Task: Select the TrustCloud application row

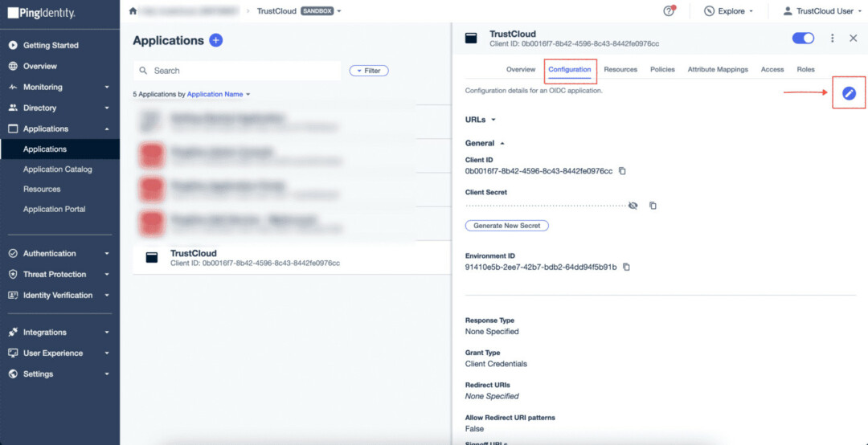Action: click(x=292, y=257)
